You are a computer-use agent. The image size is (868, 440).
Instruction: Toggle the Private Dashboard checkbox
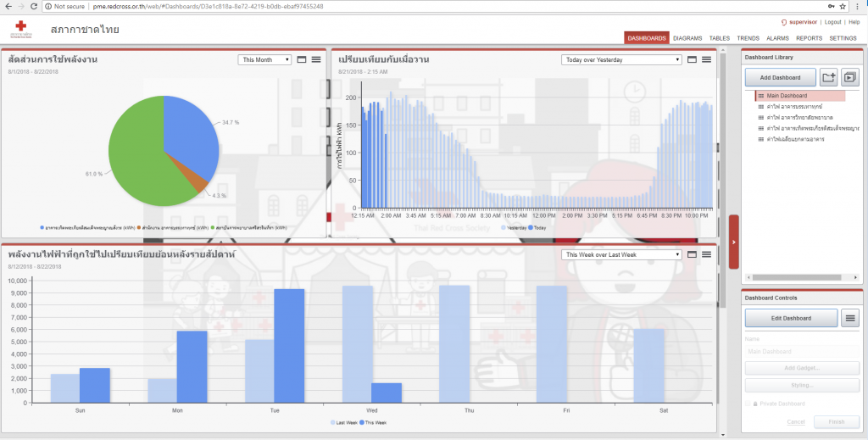pos(747,404)
